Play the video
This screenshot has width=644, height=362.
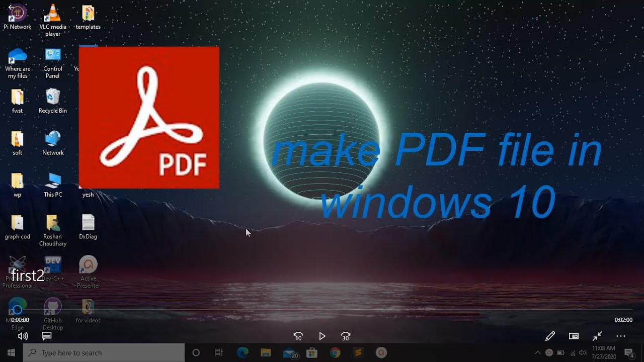pos(323,336)
